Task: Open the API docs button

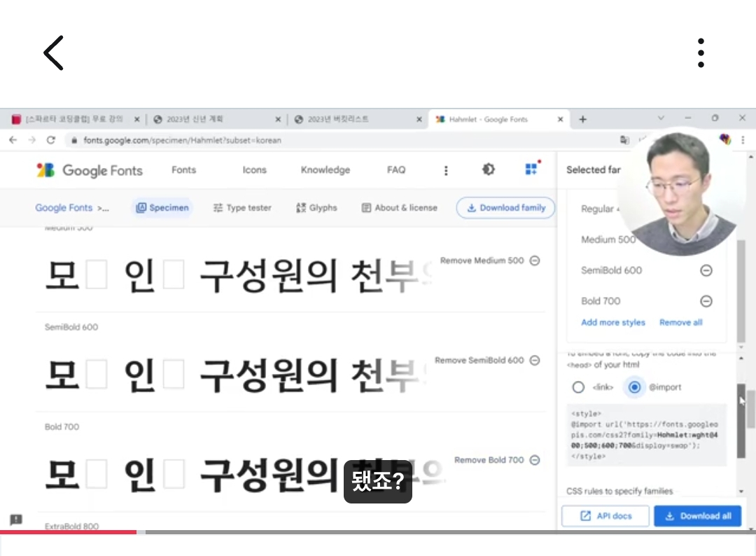Action: [x=605, y=516]
